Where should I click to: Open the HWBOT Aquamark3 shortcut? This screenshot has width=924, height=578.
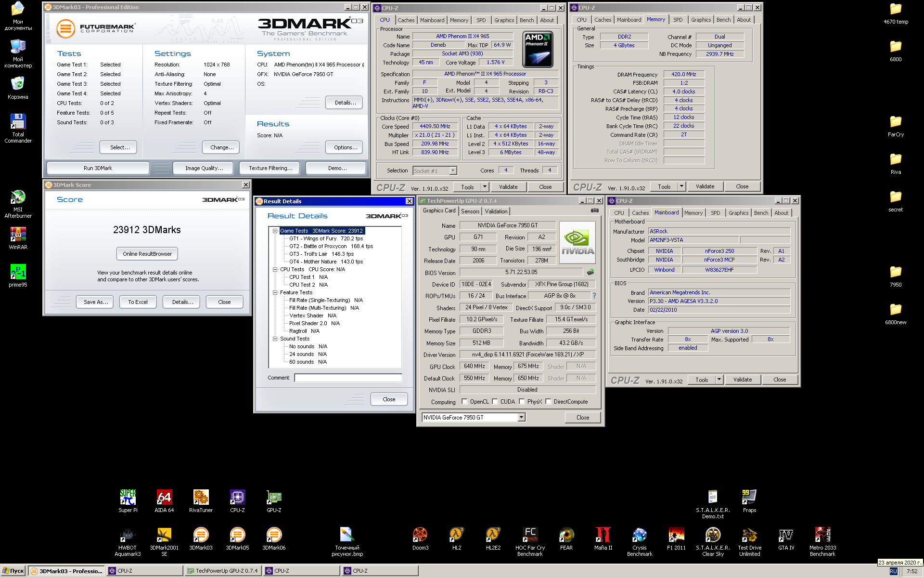128,542
